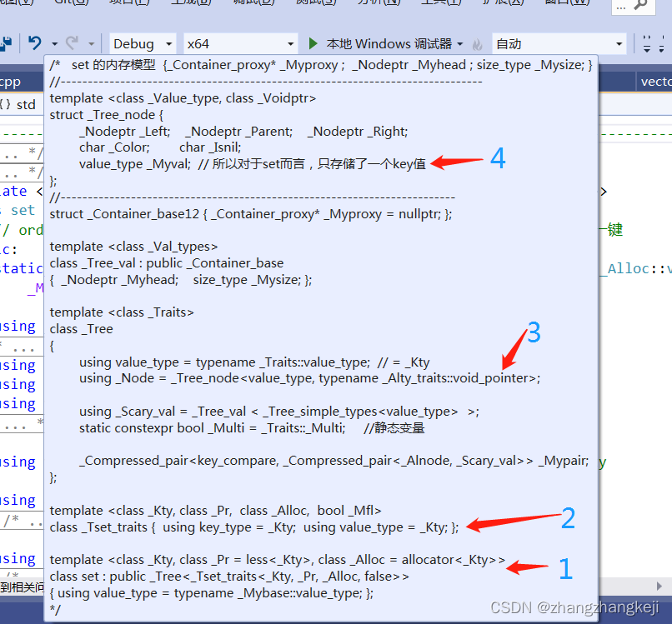Click the '到相关问' status text at bottom left
The width and height of the screenshot is (672, 624).
tap(22, 587)
